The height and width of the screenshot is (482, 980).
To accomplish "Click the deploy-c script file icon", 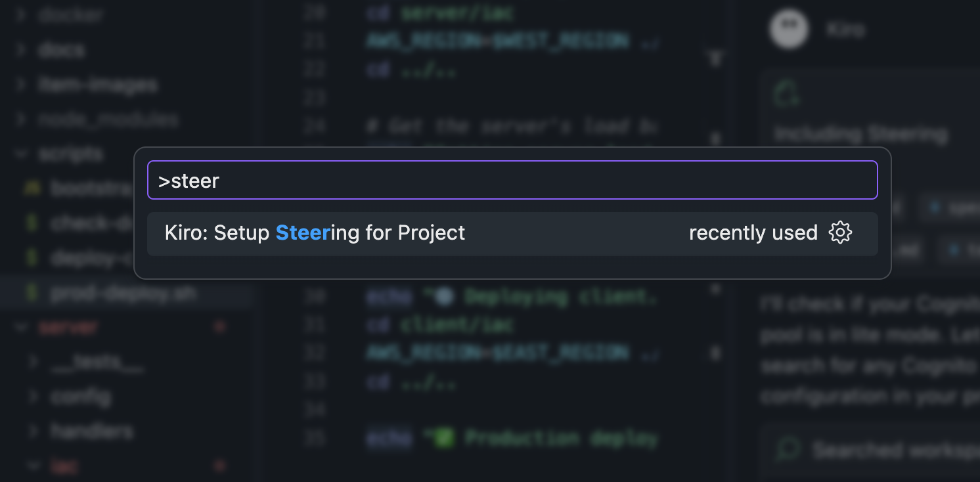I will tap(31, 259).
